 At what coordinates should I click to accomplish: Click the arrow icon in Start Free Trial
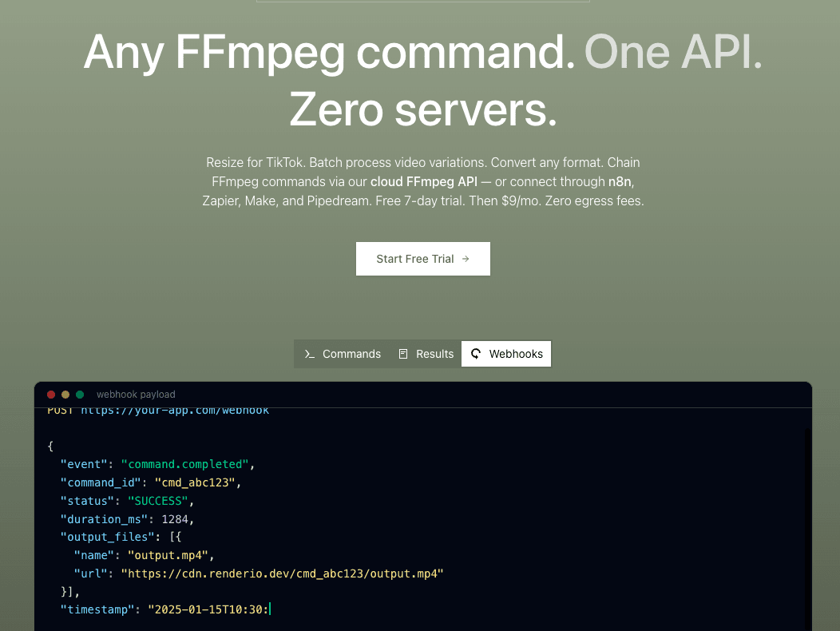click(x=466, y=259)
